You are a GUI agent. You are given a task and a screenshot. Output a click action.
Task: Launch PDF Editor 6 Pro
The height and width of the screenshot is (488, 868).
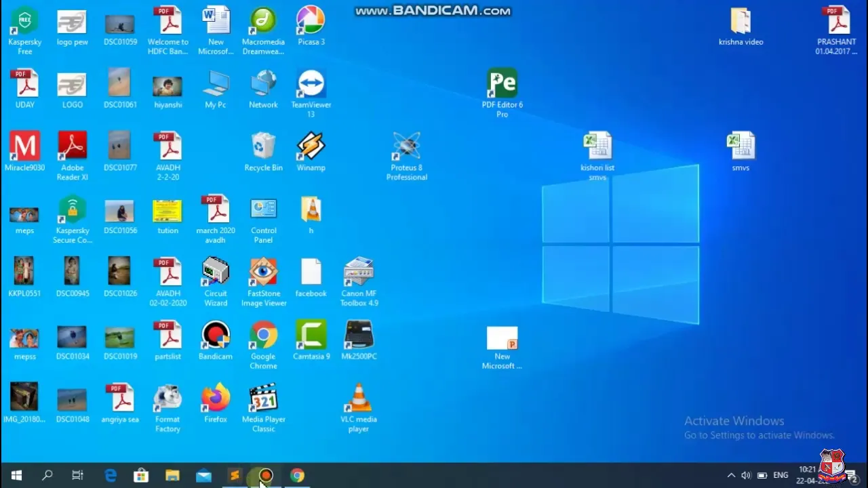click(x=502, y=94)
